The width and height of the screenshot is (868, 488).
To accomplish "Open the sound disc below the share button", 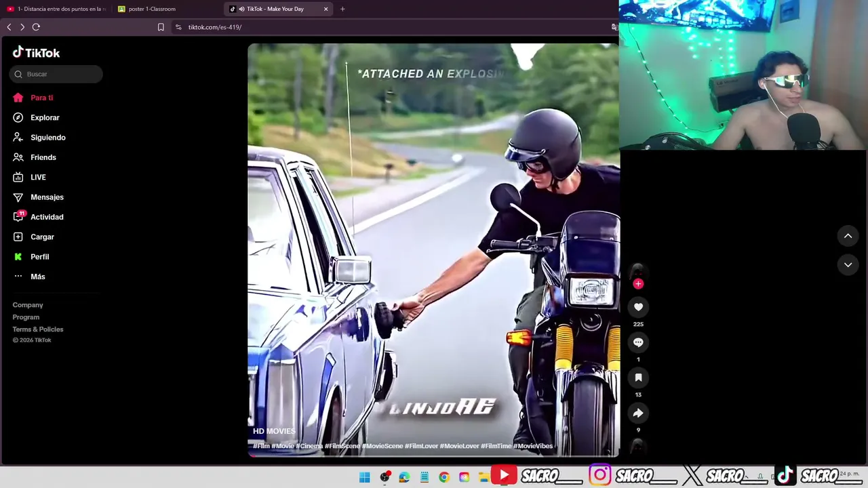I will coord(638,447).
